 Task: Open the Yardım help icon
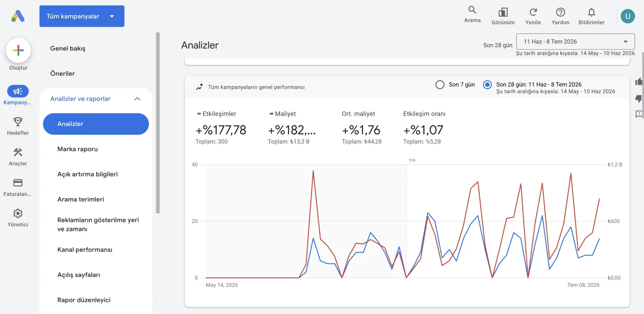click(560, 12)
